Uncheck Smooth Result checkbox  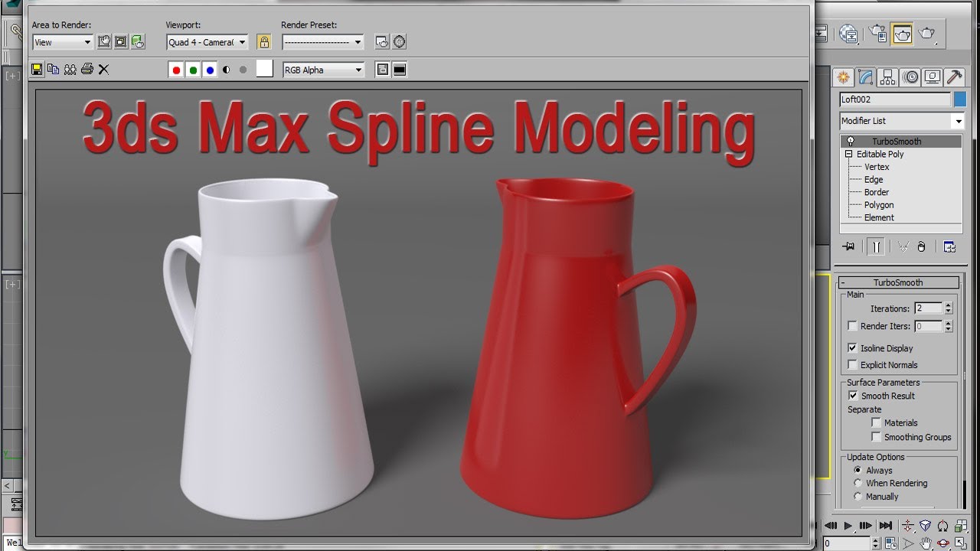853,396
